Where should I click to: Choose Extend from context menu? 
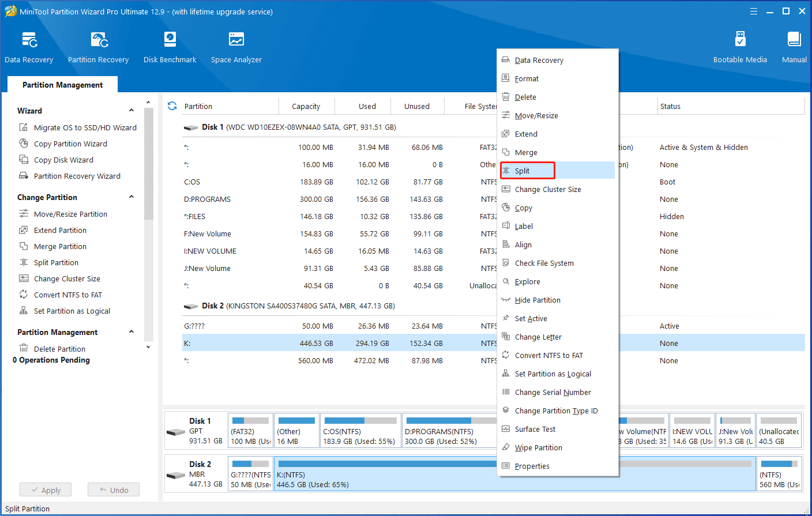click(x=557, y=134)
